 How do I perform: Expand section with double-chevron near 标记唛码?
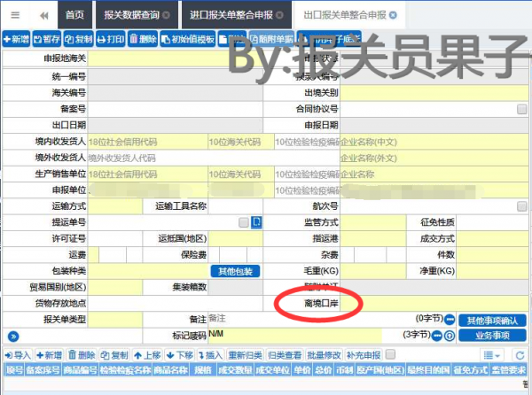point(12,336)
